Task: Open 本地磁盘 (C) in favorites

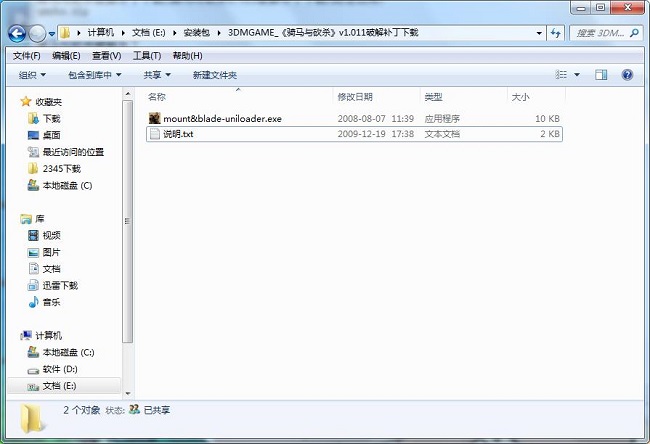Action: [x=67, y=185]
